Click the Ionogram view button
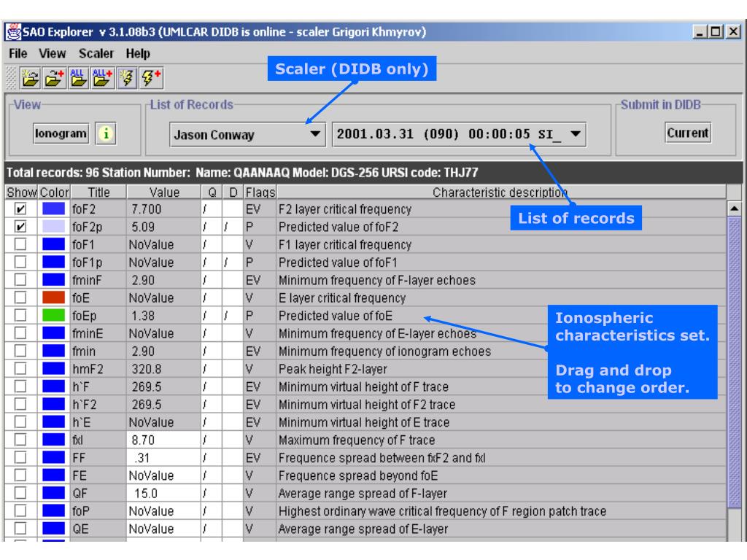 point(61,133)
